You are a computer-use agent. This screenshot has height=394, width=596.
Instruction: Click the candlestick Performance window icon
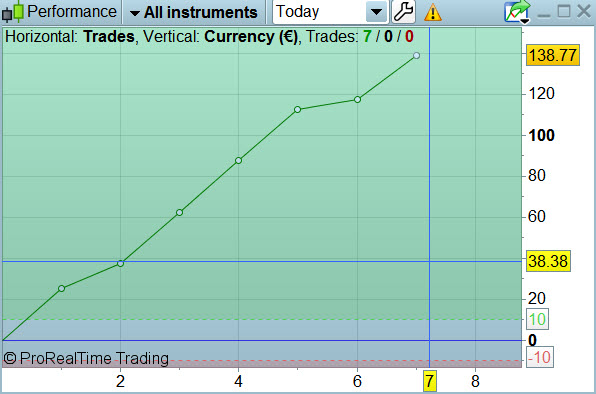[x=13, y=12]
